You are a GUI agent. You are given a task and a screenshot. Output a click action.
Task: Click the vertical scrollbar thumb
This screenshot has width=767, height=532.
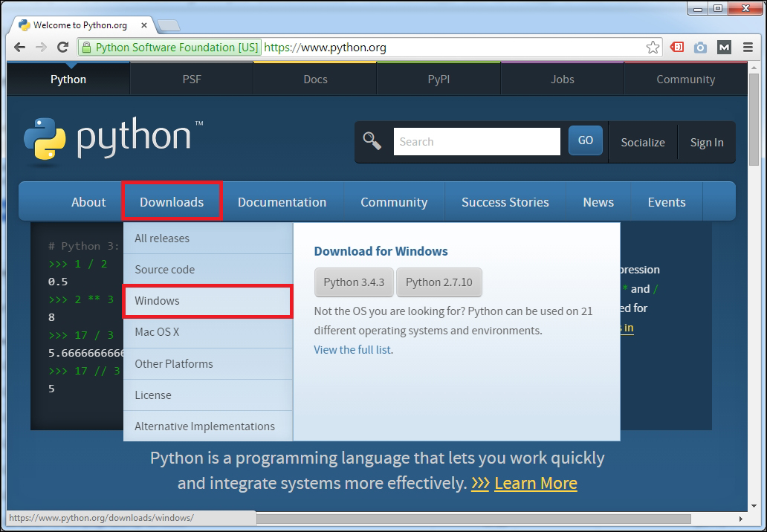pos(754,120)
